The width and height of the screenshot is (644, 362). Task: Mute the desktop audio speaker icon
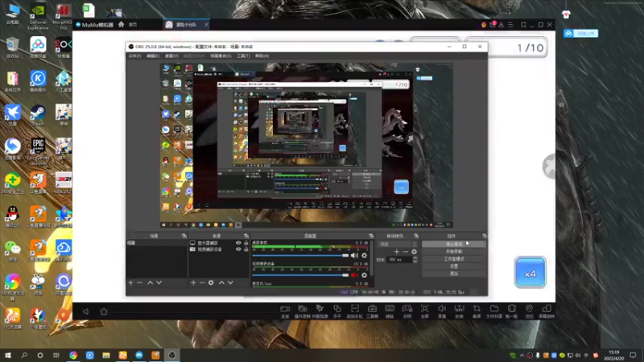pos(354,255)
